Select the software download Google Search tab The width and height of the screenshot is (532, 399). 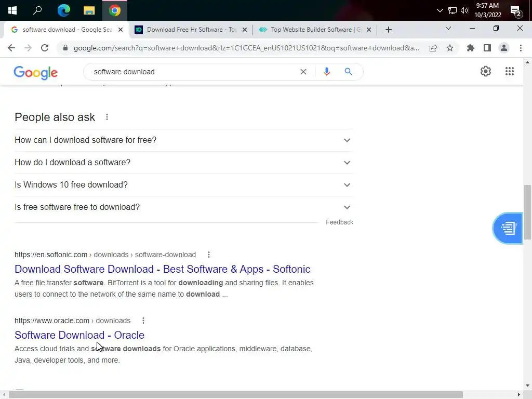(x=66, y=30)
